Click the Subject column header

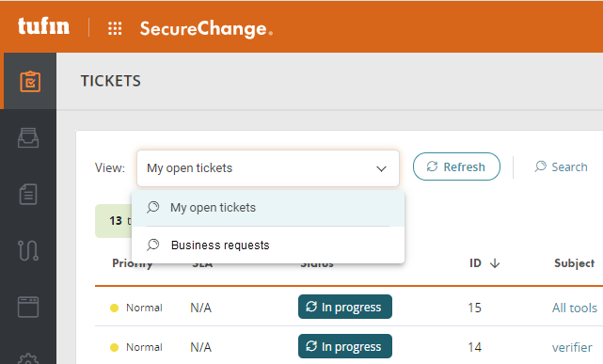574,263
